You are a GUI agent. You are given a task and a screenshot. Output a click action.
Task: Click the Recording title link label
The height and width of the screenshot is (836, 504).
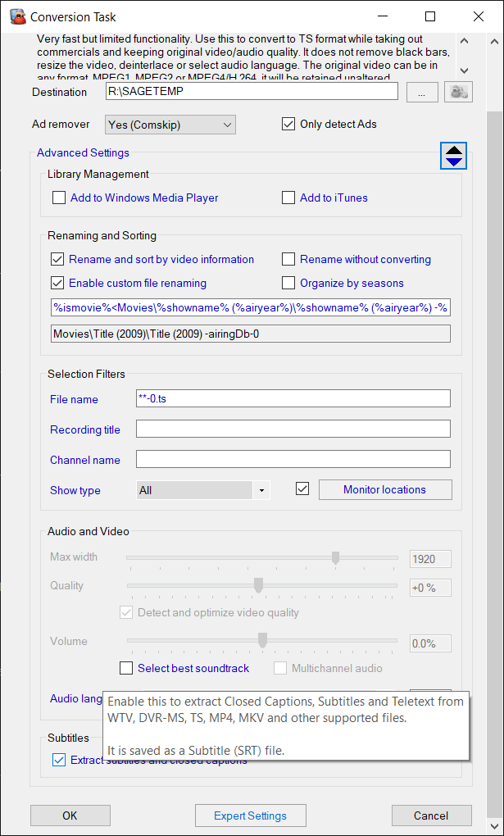click(85, 429)
